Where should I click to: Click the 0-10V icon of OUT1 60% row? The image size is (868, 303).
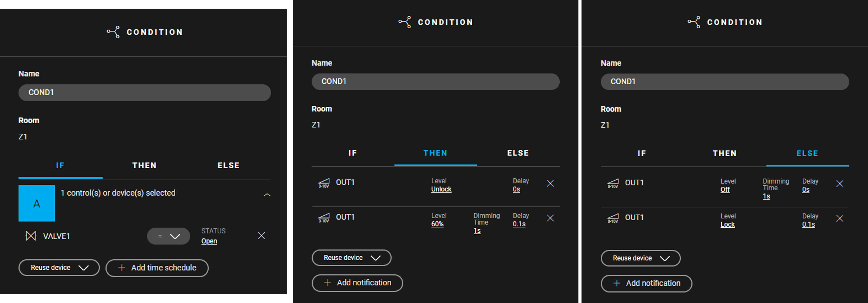pos(324,218)
